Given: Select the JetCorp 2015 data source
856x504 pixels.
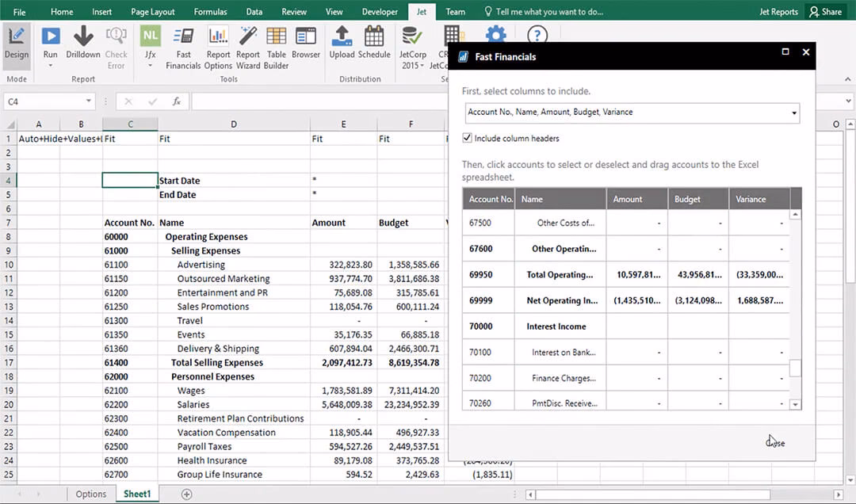Looking at the screenshot, I should 412,48.
